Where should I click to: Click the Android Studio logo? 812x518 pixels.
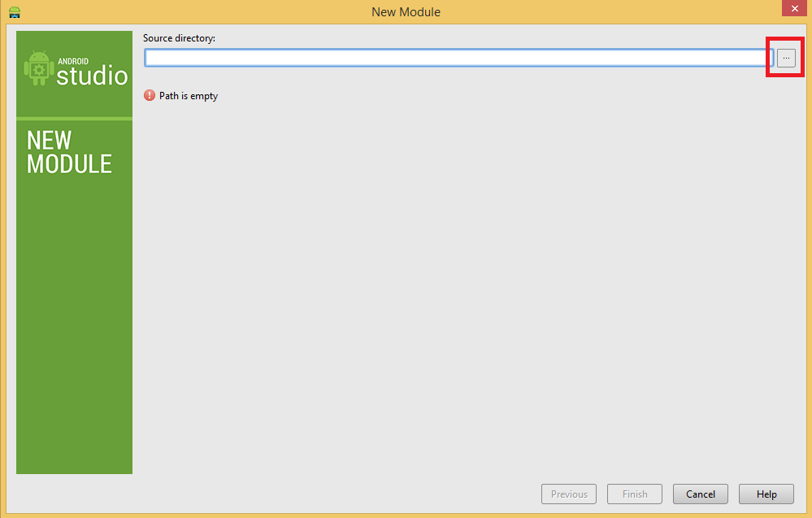[x=76, y=69]
